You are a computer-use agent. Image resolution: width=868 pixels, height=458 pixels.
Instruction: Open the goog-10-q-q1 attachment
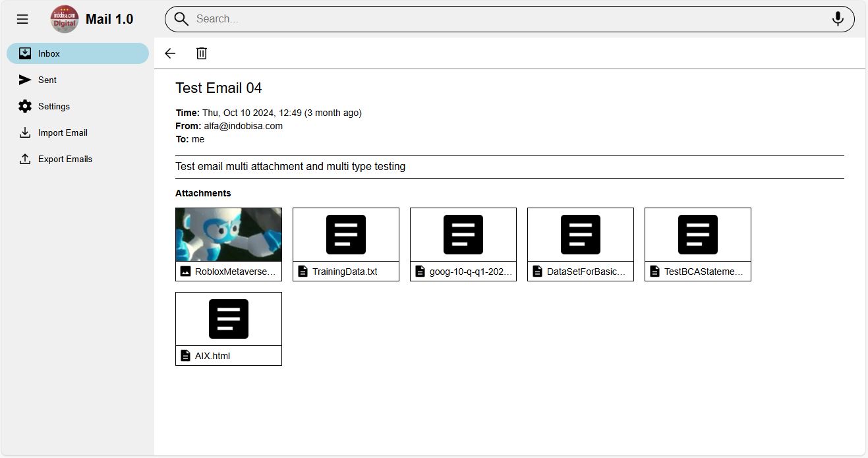point(463,271)
